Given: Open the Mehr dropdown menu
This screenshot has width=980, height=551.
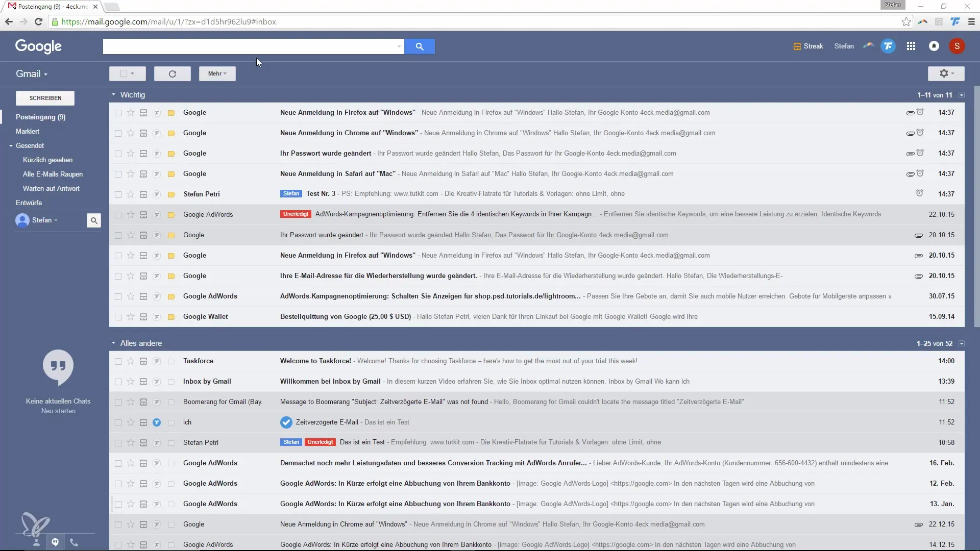Looking at the screenshot, I should tap(217, 73).
